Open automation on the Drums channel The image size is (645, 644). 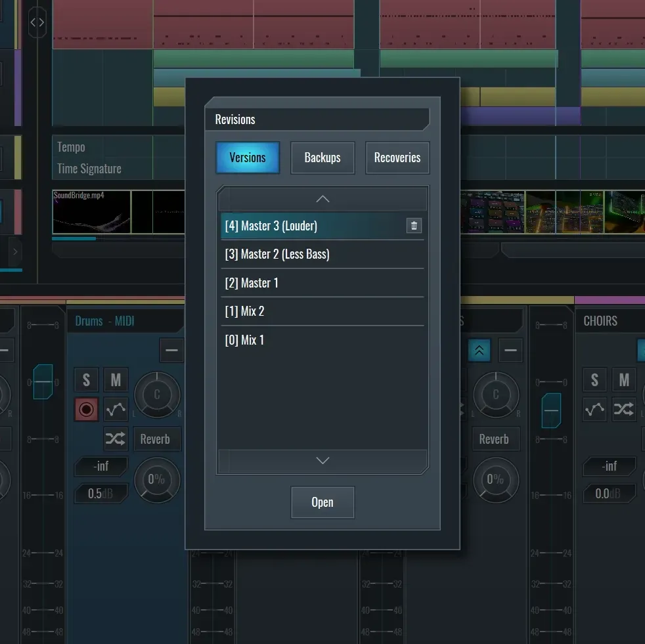116,410
